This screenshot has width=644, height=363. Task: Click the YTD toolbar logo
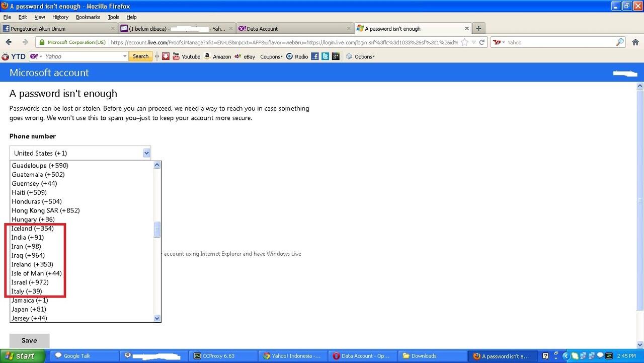[14, 56]
